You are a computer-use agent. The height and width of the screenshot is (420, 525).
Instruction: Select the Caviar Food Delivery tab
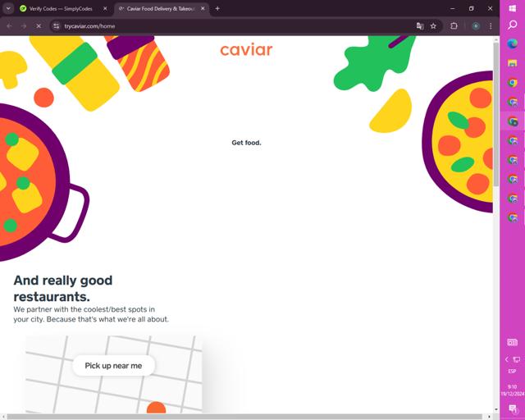pos(157,9)
